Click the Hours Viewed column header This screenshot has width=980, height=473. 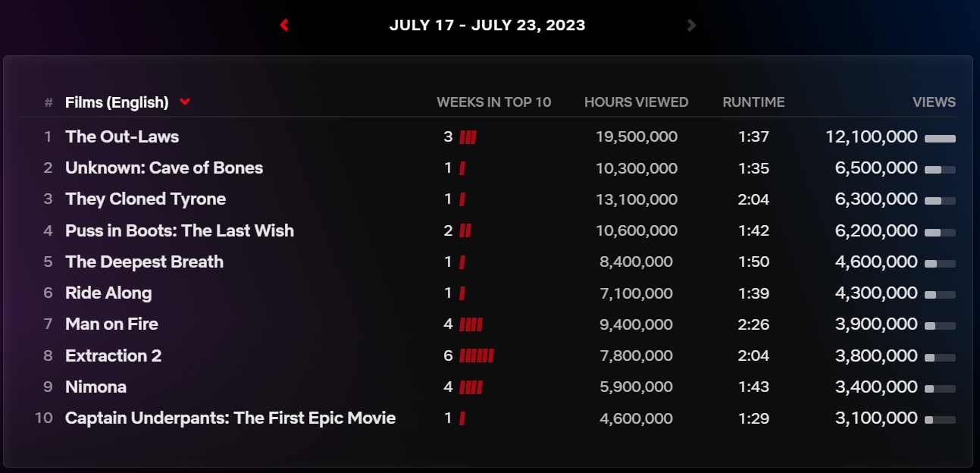(636, 102)
